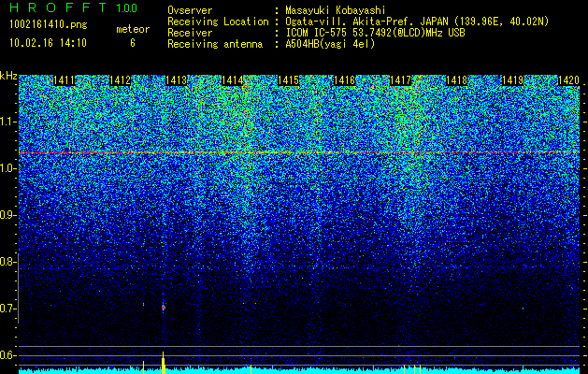This screenshot has height=374, width=588.
Task: Click the 1415 time marker
Action: pos(288,80)
